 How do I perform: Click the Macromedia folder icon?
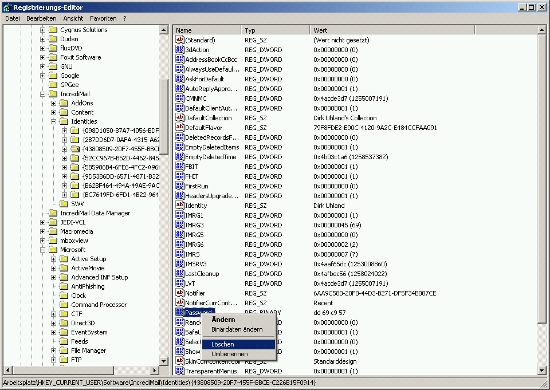click(x=53, y=231)
